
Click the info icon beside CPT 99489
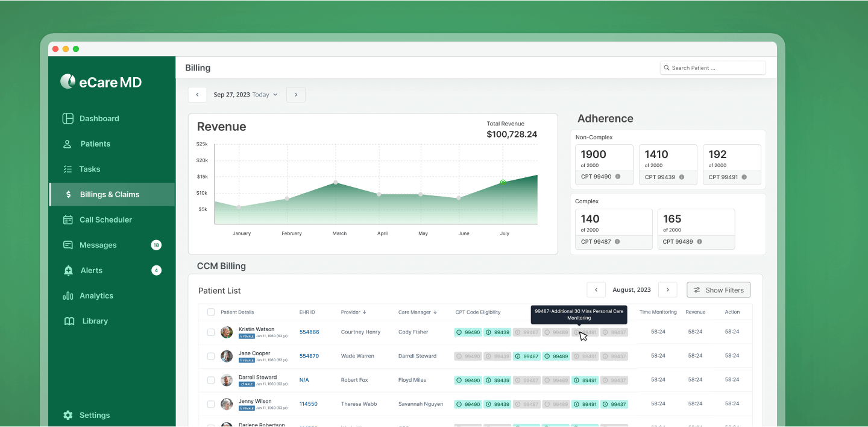699,242
